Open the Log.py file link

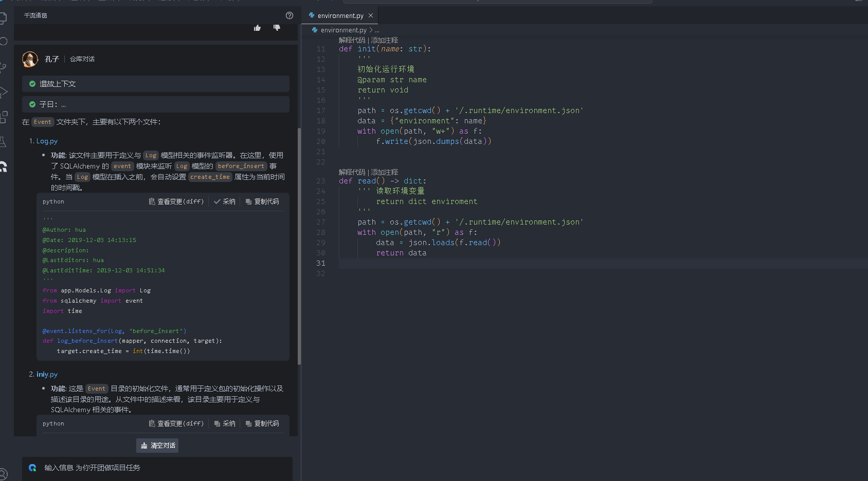click(47, 141)
